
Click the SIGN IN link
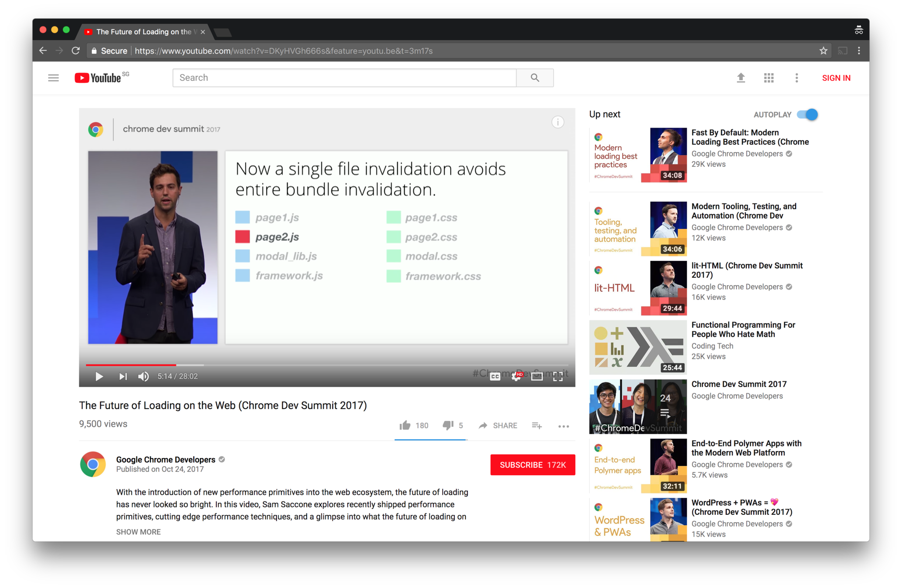[x=836, y=78]
